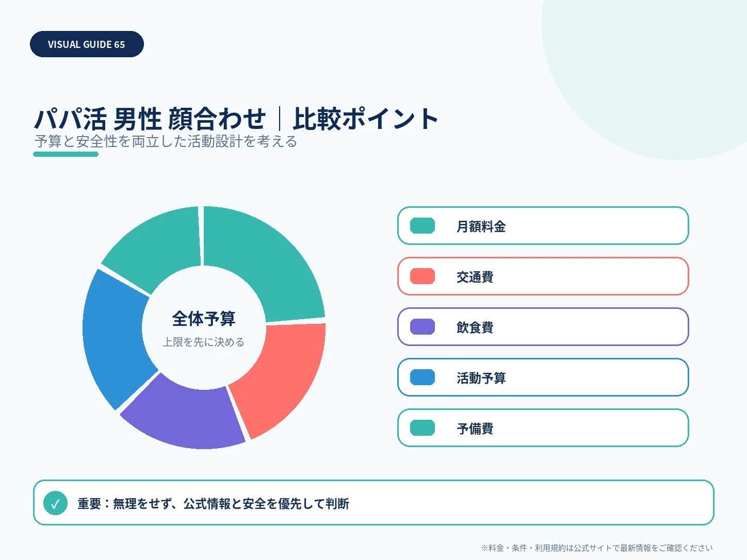This screenshot has height=560, width=747.
Task: Select the blue swatch next to 活動予算
Action: tap(423, 377)
